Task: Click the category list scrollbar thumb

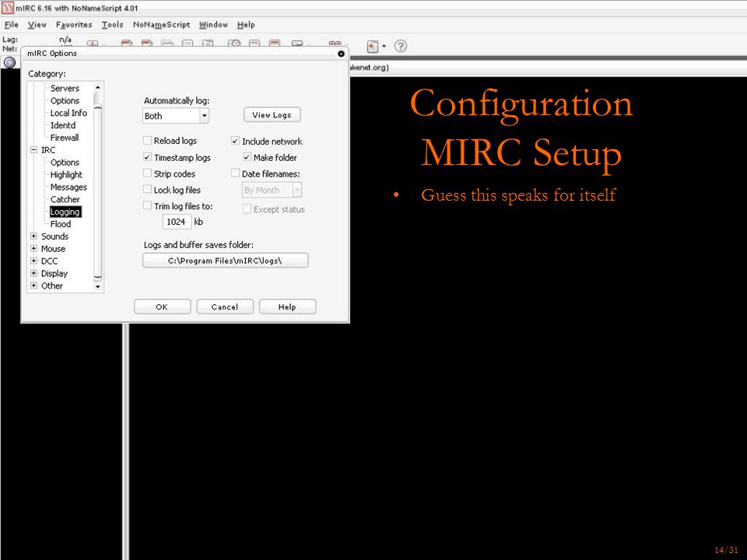Action: 98,191
